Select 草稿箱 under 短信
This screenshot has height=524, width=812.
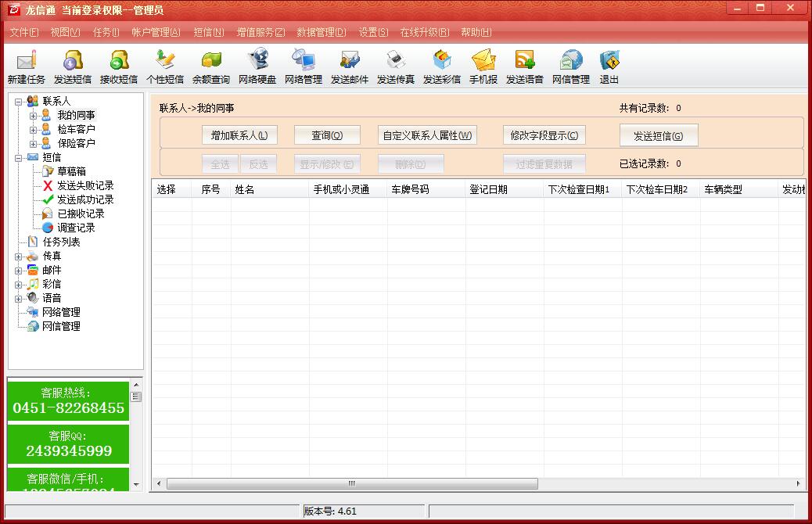pos(71,171)
